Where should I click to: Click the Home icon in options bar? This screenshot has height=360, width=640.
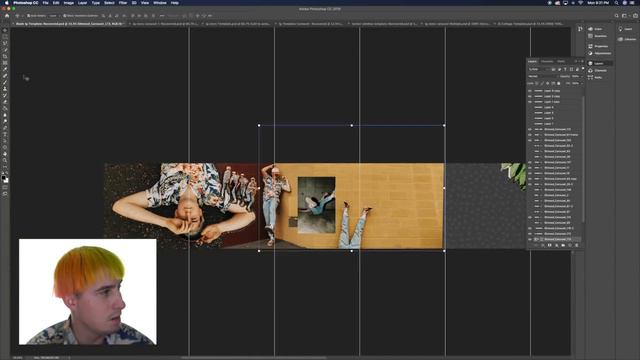[x=7, y=16]
